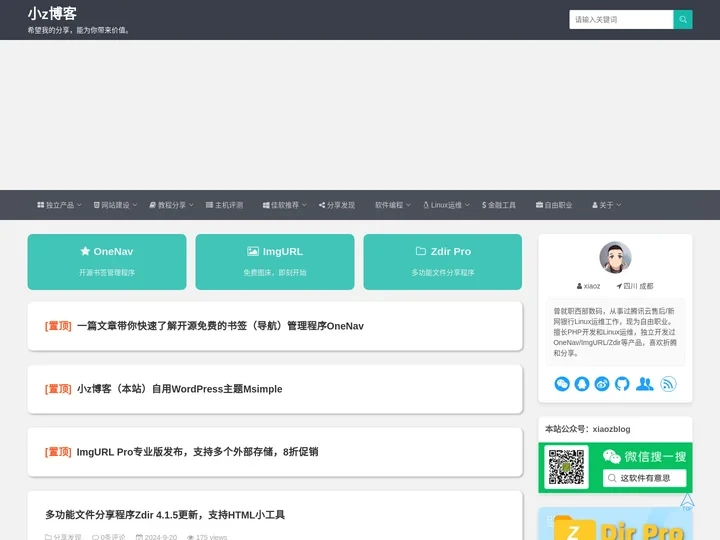
Task: Expand the 软件编程 dropdown chevron
Action: point(408,205)
